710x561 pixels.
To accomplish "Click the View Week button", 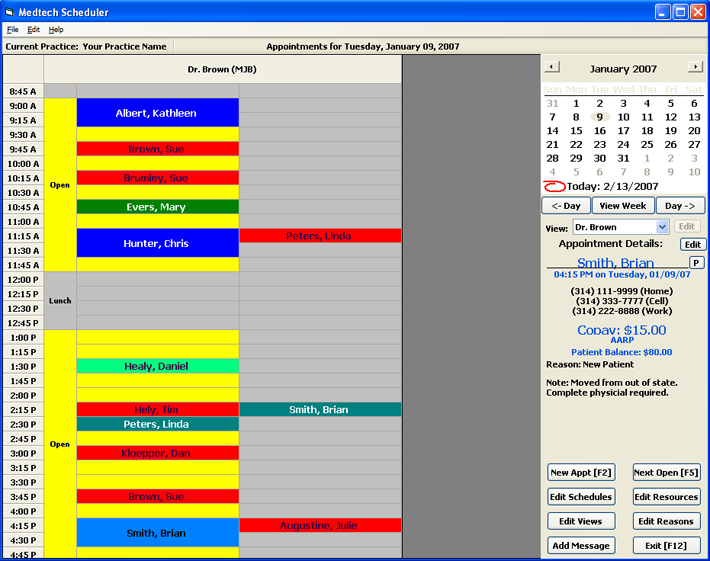I will [x=623, y=206].
